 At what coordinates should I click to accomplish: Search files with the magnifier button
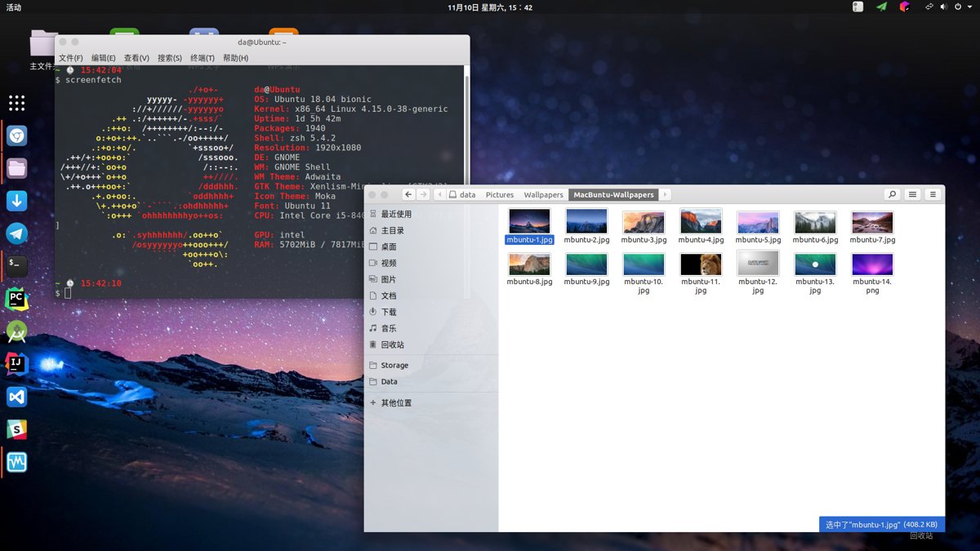click(892, 194)
